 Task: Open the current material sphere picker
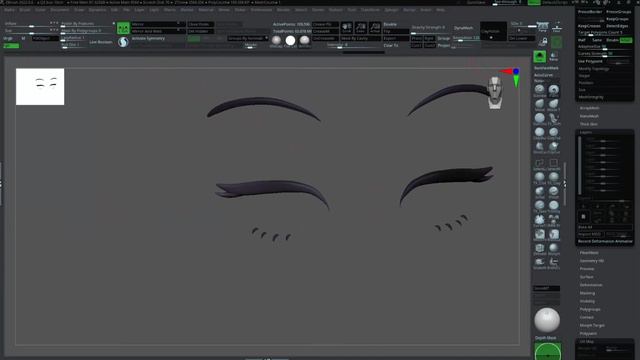[547, 320]
